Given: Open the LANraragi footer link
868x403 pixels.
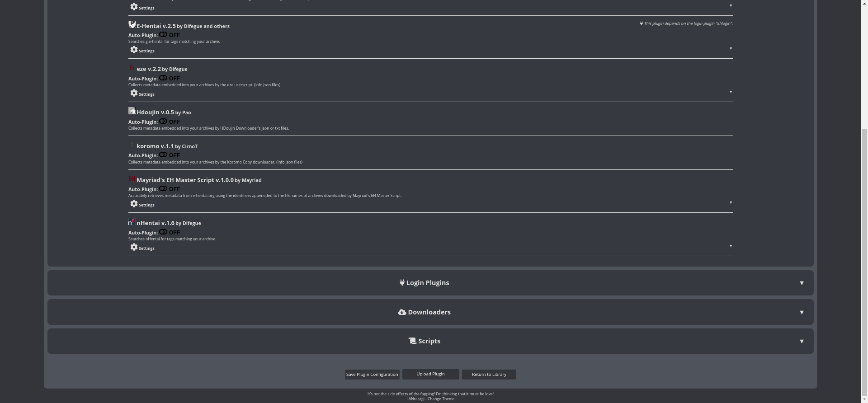Looking at the screenshot, I should (x=415, y=399).
